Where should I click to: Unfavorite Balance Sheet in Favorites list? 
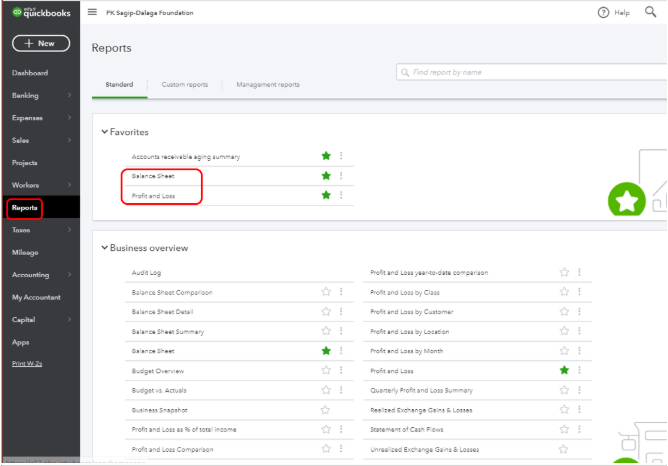(326, 176)
